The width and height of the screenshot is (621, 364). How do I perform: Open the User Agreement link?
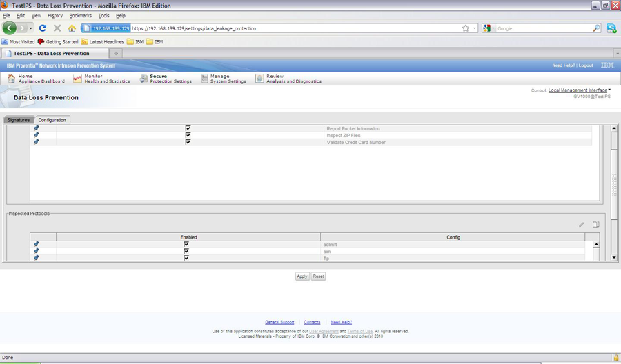(324, 331)
